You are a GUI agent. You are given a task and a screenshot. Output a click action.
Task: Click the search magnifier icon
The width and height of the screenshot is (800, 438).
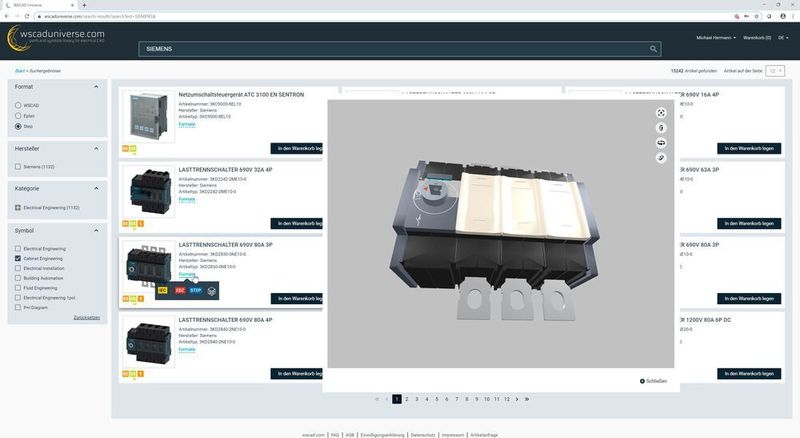tap(653, 49)
